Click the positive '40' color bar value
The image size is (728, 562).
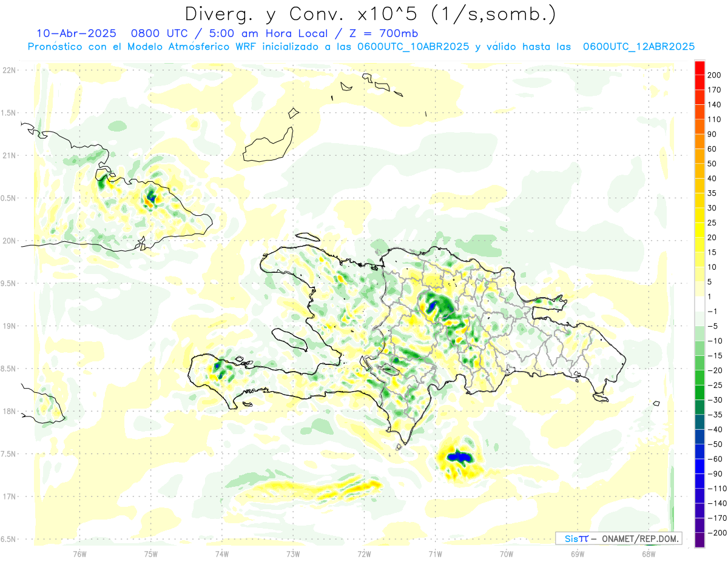pos(712,179)
